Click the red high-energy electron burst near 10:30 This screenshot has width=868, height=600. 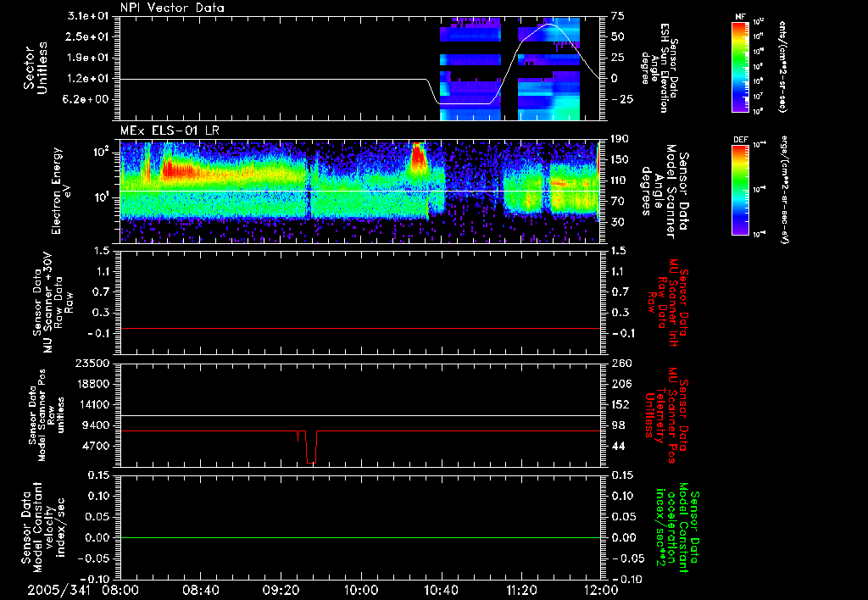418,158
